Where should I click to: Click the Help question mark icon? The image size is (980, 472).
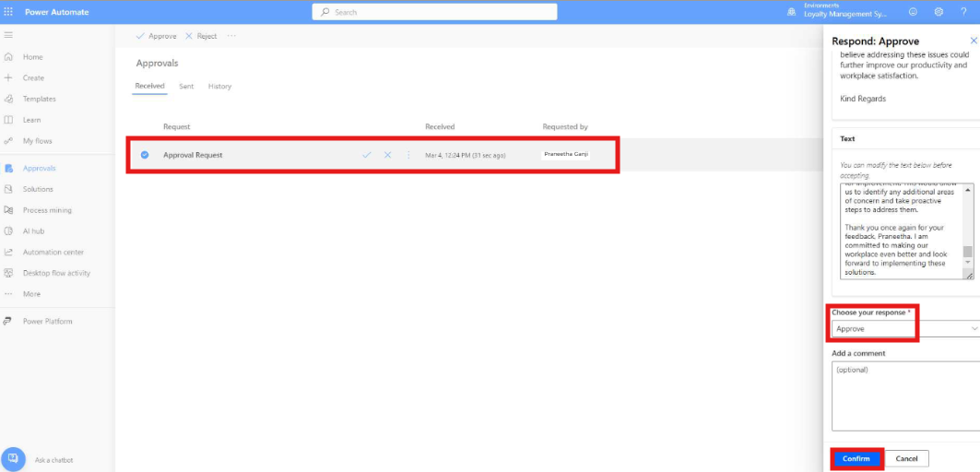963,12
